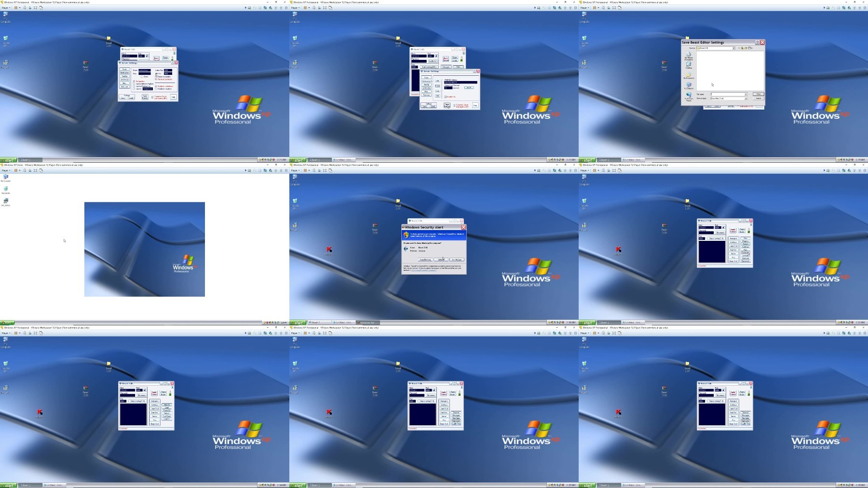This screenshot has width=868, height=488.
Task: Open Recycle Bin icon on the white XP Clone desktop
Action: tap(6, 190)
